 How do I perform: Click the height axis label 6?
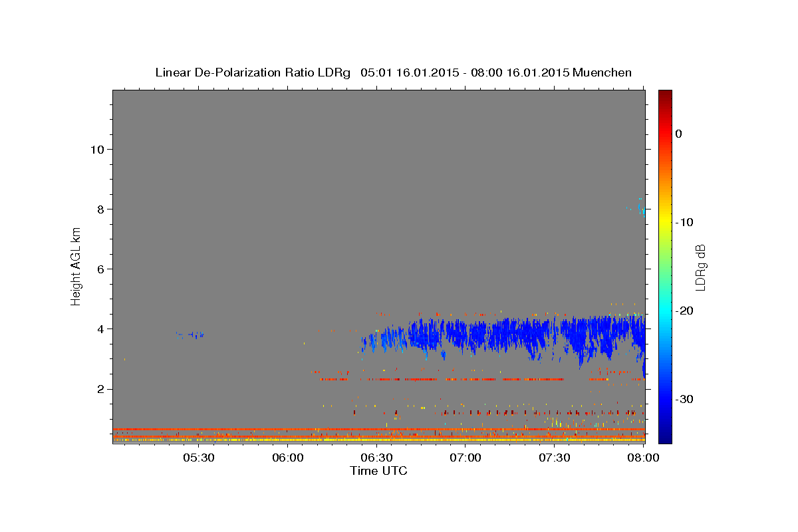click(x=100, y=269)
